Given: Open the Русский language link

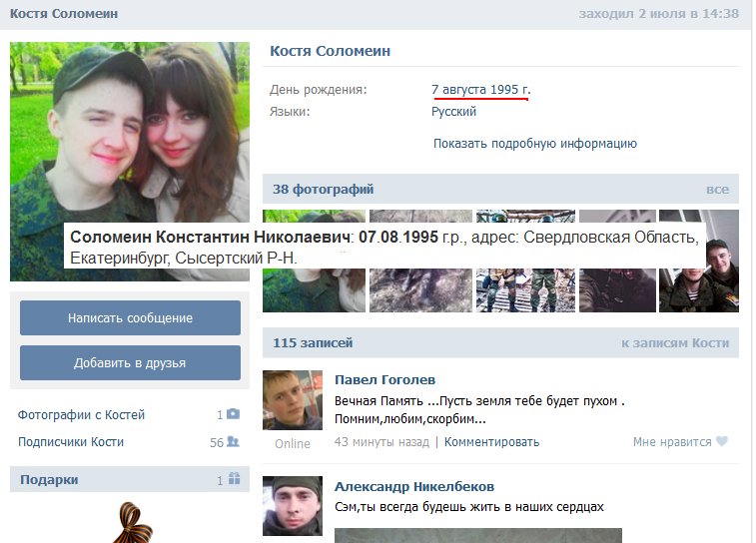Looking at the screenshot, I should (453, 112).
